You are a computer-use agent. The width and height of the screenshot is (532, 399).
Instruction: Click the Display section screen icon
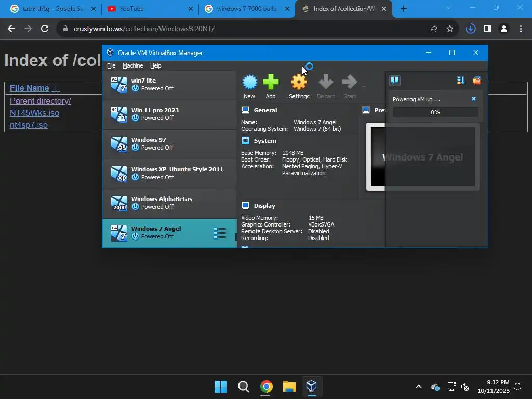click(245, 206)
